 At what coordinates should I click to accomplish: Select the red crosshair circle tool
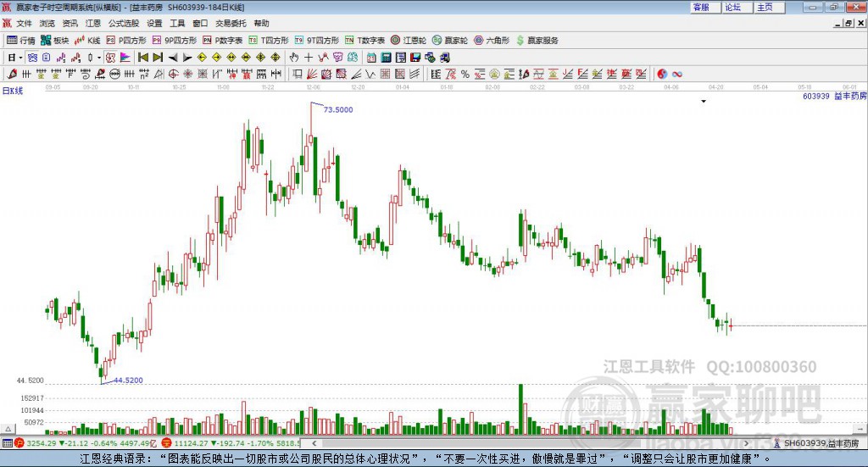(173, 74)
